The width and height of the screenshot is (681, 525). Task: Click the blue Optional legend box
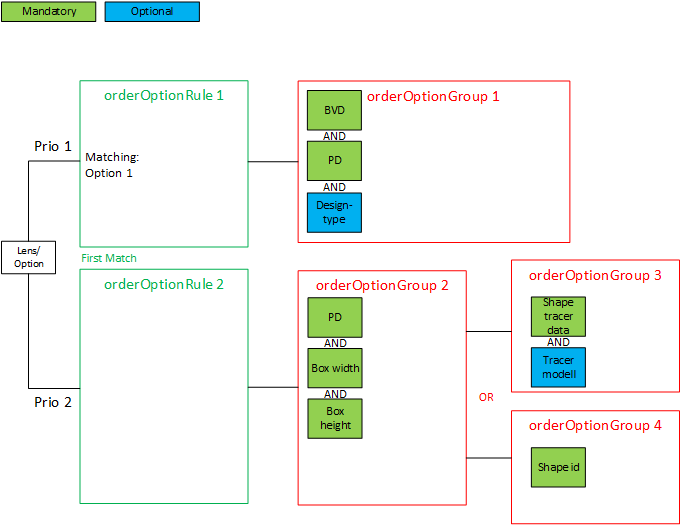(152, 12)
